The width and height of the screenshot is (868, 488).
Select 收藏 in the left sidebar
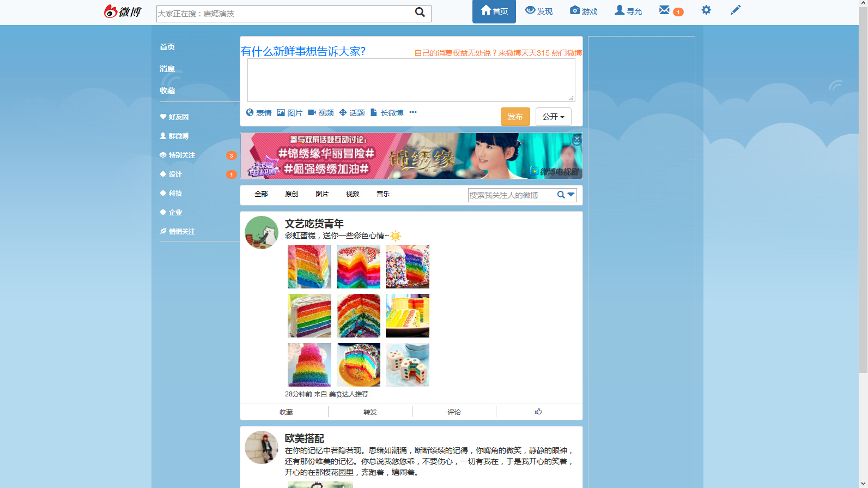pos(167,91)
